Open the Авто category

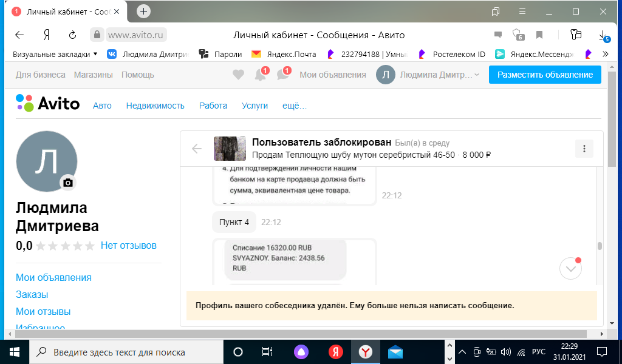click(x=102, y=106)
